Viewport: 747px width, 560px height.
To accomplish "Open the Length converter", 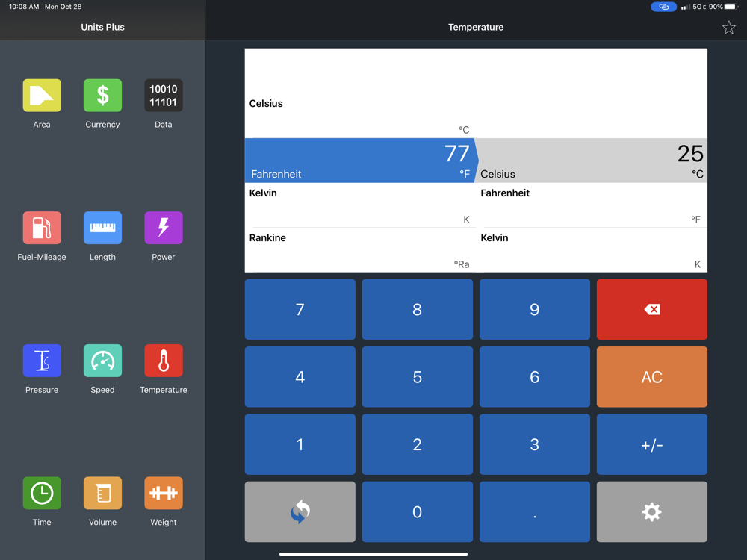I will (x=102, y=228).
